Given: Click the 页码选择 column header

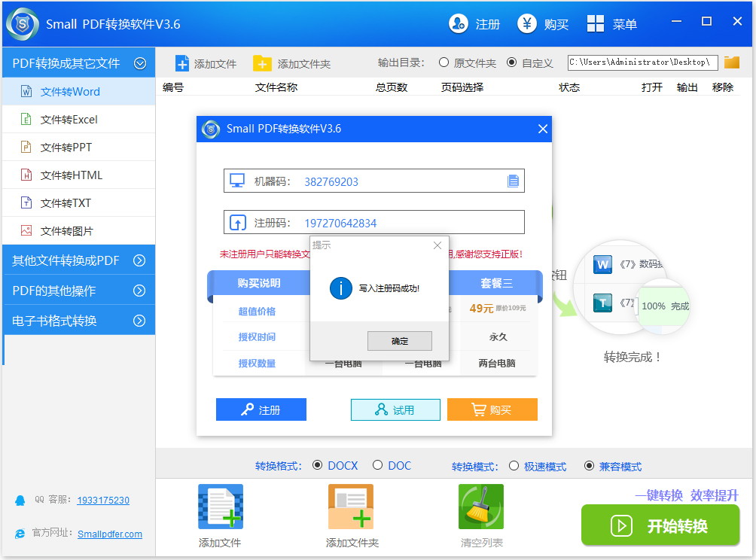Looking at the screenshot, I should point(462,87).
